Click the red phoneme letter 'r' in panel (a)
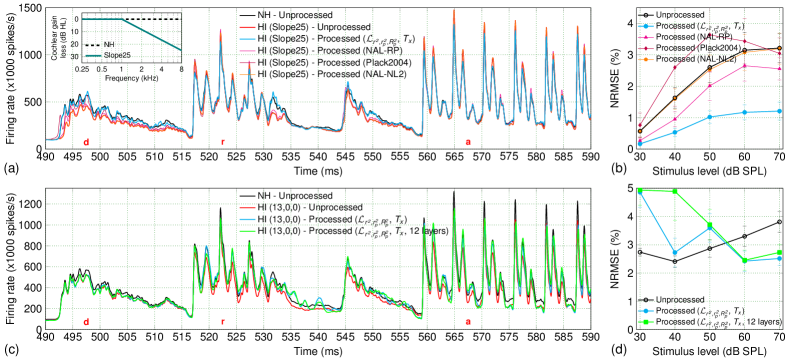The height and width of the screenshot is (361, 789). [222, 142]
